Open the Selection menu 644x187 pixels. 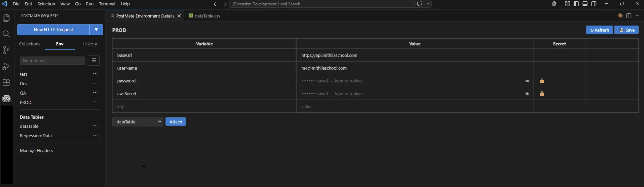coord(46,4)
